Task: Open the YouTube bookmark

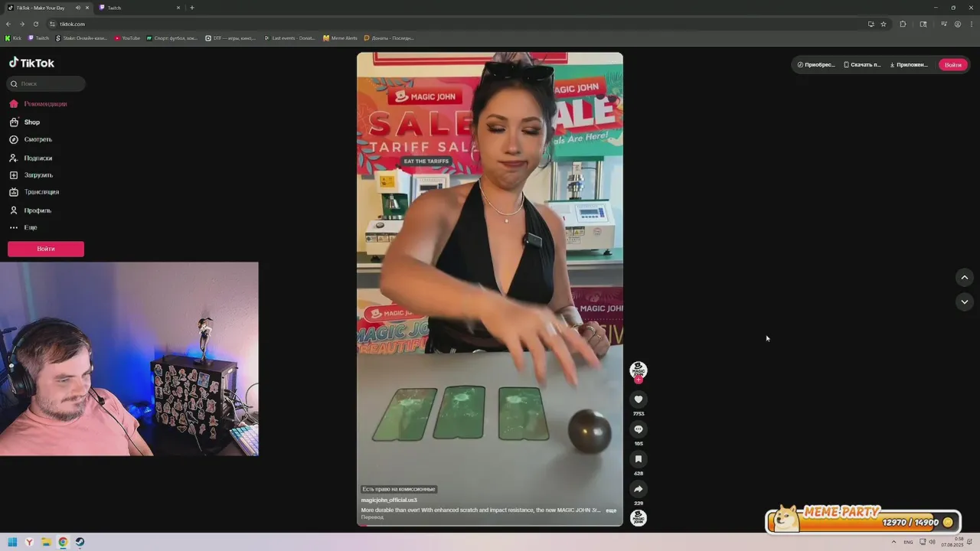Action: pyautogui.click(x=128, y=37)
